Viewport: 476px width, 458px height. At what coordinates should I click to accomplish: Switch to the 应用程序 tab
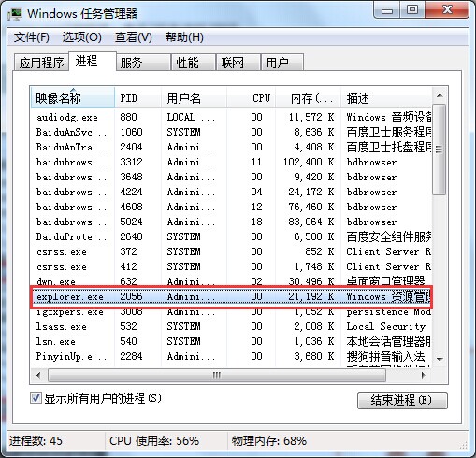click(41, 63)
